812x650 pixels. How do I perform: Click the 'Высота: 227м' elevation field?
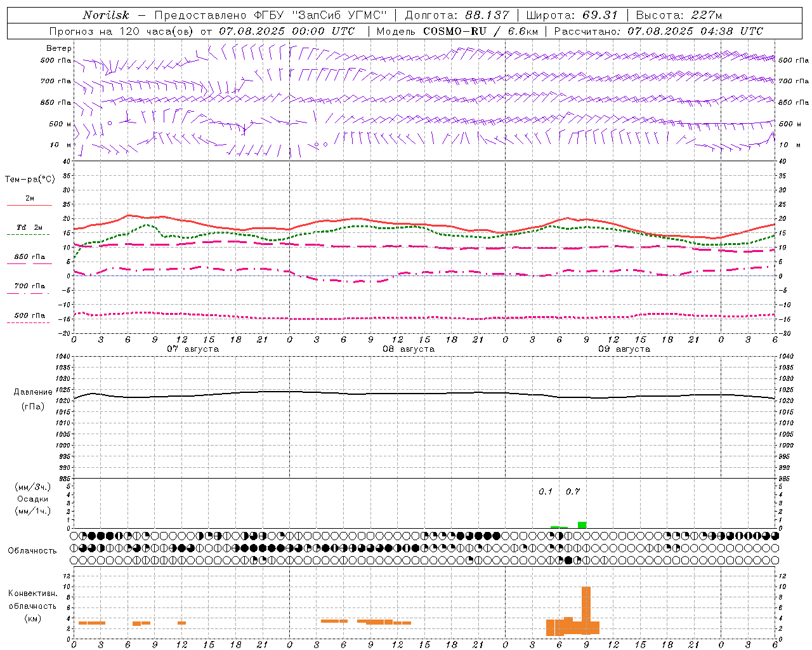click(x=679, y=15)
